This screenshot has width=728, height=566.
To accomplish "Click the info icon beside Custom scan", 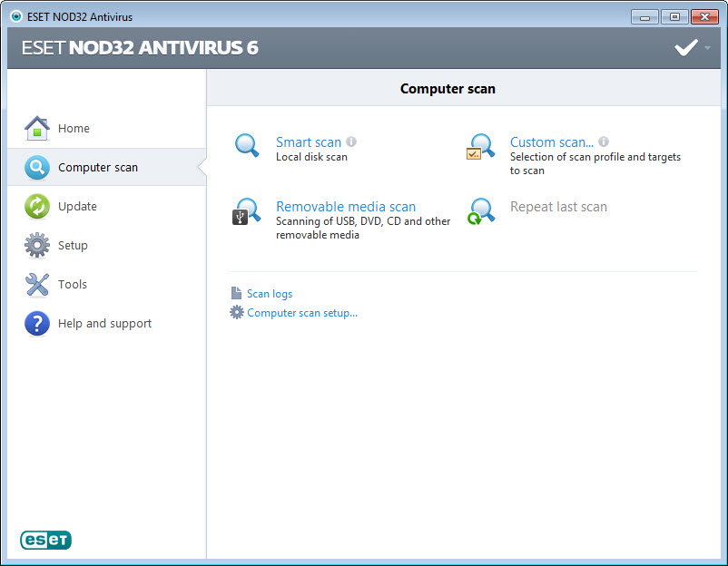I will pyautogui.click(x=604, y=141).
